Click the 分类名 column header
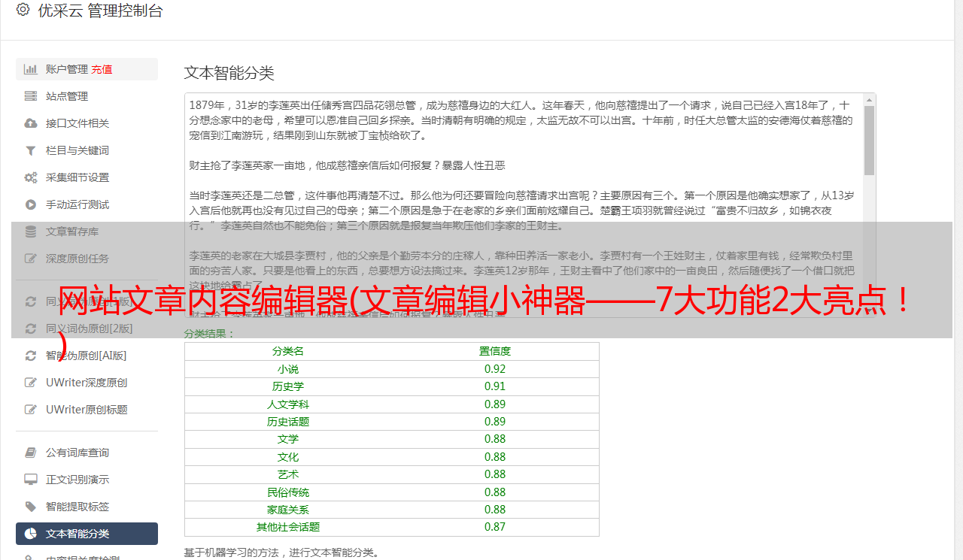Image resolution: width=963 pixels, height=560 pixels. (x=288, y=351)
